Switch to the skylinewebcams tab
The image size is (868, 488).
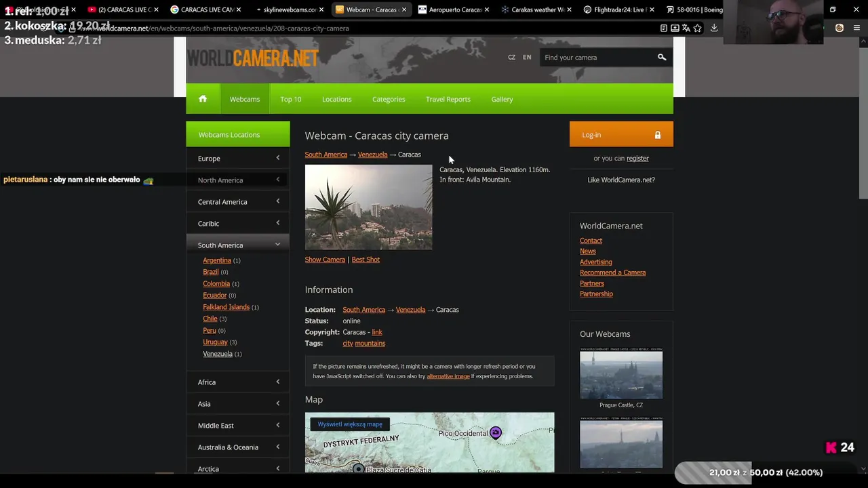tap(290, 10)
